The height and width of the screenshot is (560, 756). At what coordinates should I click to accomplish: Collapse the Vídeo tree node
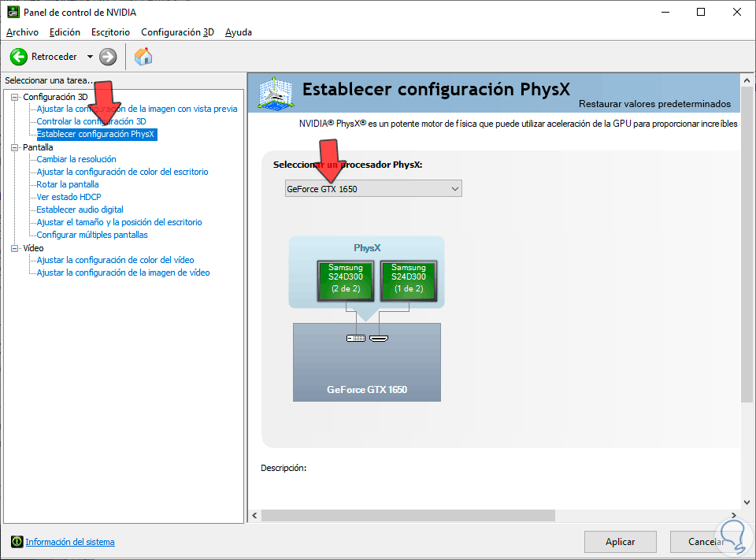click(14, 248)
